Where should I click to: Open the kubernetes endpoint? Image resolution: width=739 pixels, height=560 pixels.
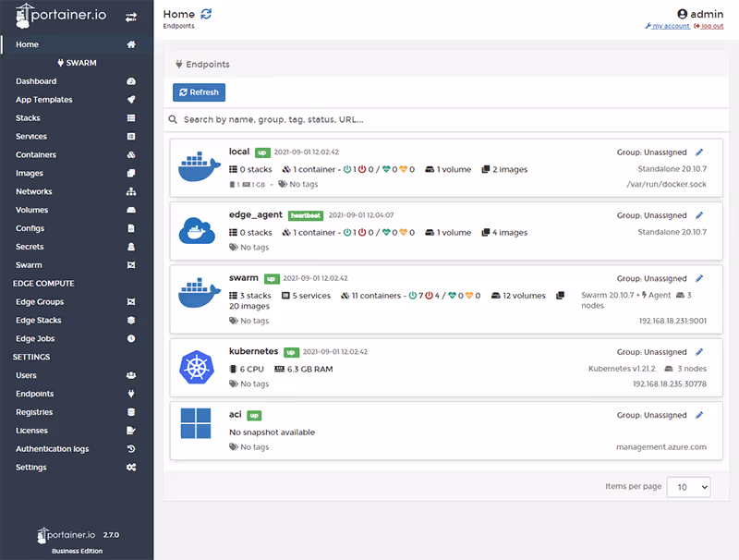[x=446, y=368]
